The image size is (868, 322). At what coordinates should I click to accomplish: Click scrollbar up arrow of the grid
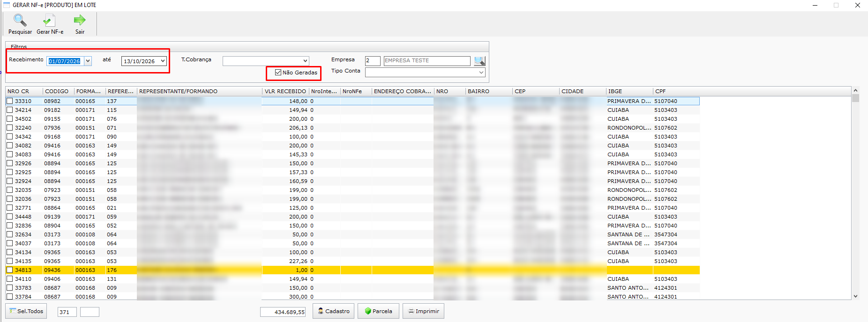(855, 90)
